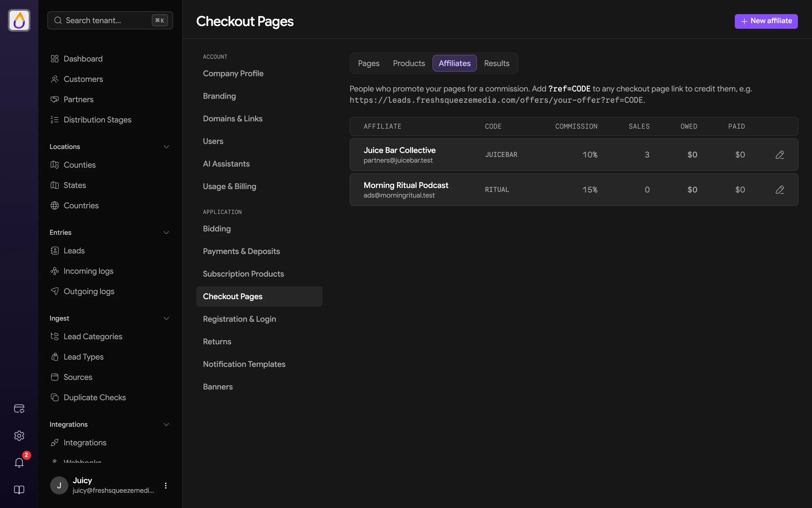Open the billing card icon in rail

point(19,409)
